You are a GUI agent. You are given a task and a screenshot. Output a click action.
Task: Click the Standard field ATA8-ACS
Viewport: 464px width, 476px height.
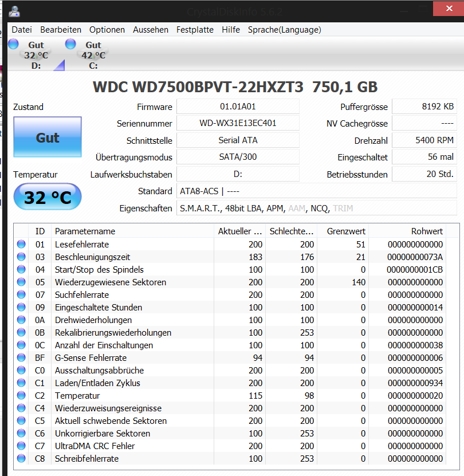[317, 191]
